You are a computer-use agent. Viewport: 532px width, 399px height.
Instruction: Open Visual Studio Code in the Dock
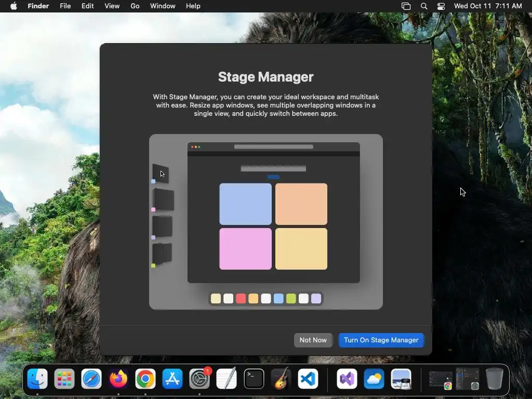point(308,379)
